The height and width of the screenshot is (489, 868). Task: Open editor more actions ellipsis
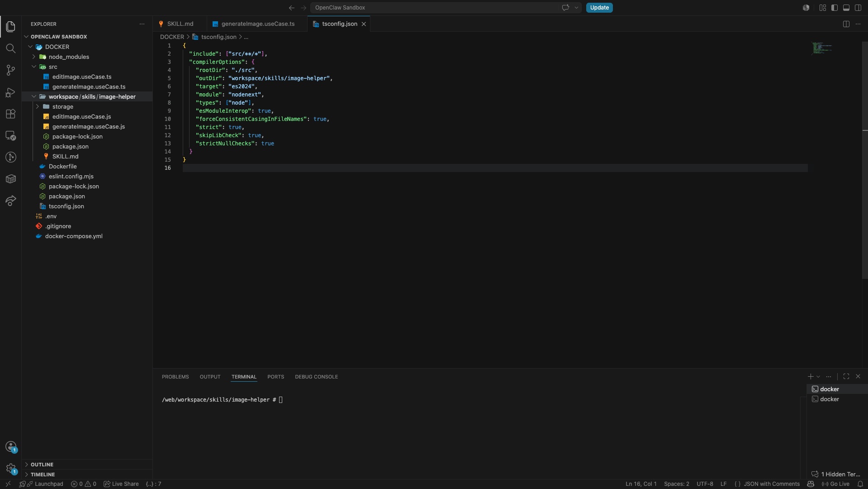[x=858, y=24]
